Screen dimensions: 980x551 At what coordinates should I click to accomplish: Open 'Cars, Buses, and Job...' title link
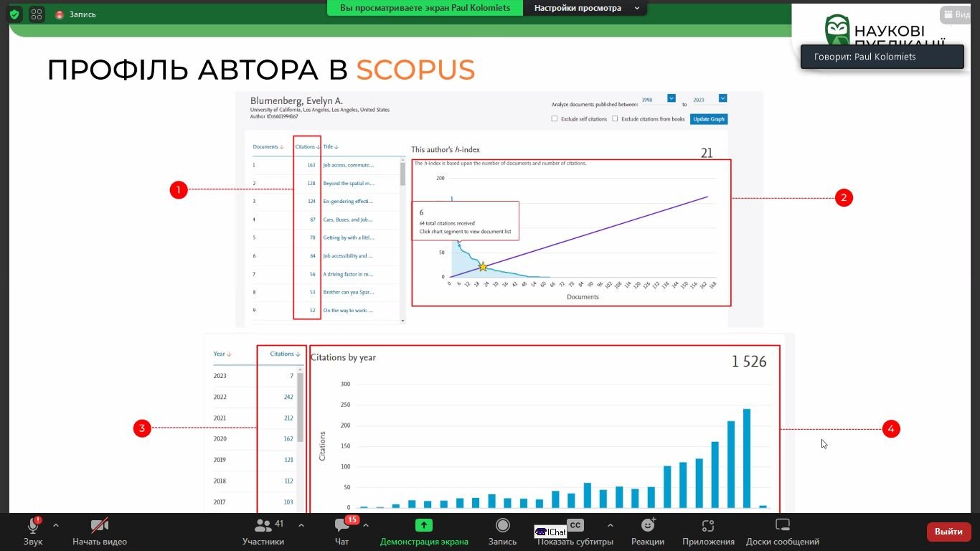[x=349, y=220]
